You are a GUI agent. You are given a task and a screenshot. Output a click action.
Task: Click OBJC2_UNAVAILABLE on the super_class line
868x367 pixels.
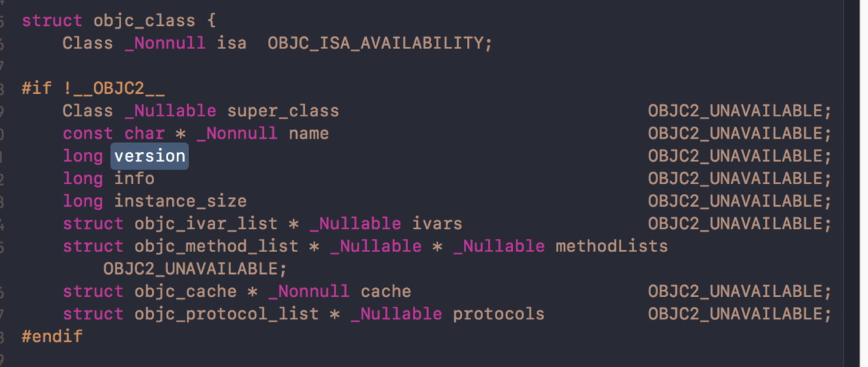735,111
